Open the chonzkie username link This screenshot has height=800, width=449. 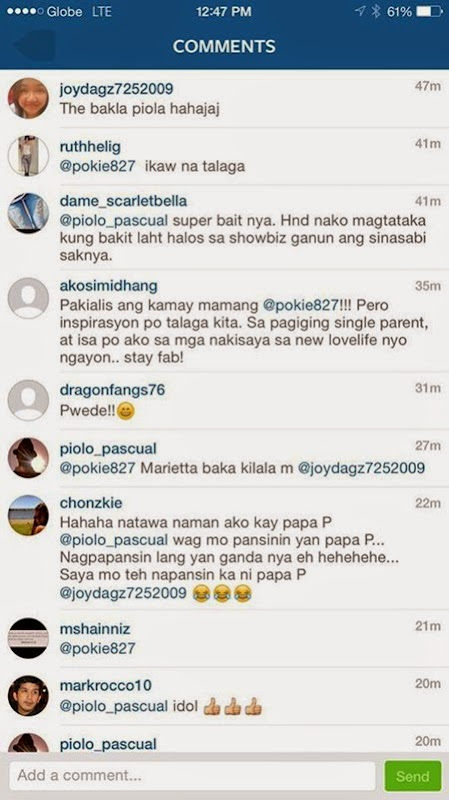point(91,503)
